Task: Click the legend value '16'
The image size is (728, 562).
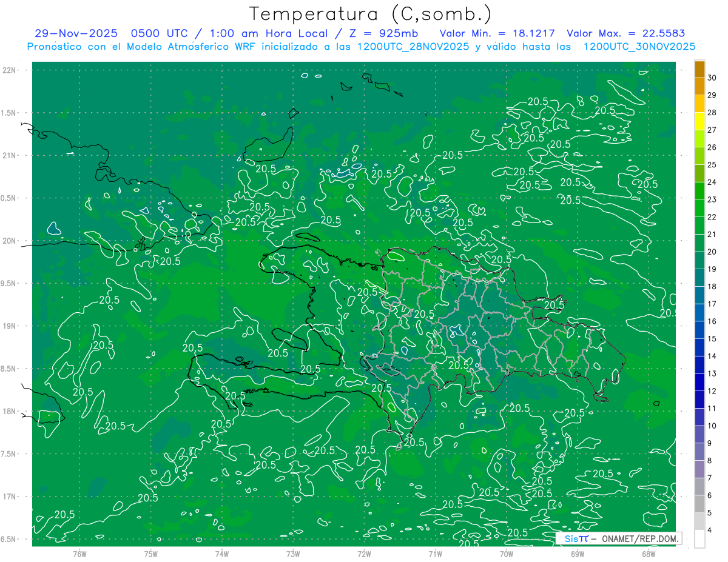Action: pos(712,321)
